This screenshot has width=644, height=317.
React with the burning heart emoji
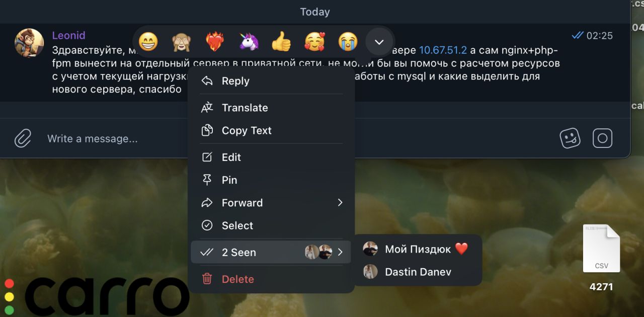(x=215, y=41)
